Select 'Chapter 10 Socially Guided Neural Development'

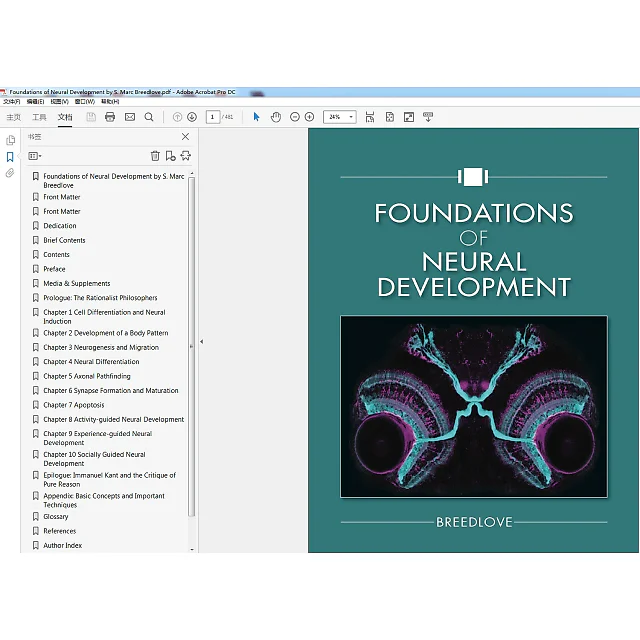coord(94,459)
